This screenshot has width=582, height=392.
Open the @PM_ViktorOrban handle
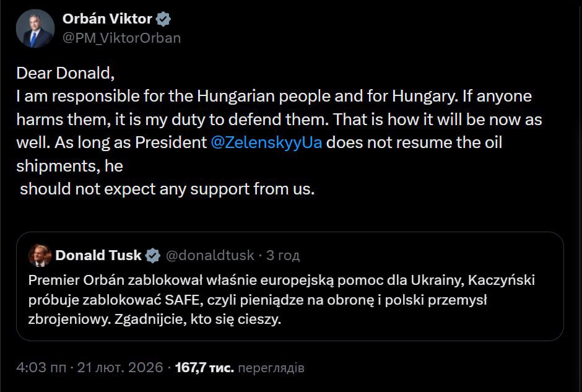[x=121, y=38]
